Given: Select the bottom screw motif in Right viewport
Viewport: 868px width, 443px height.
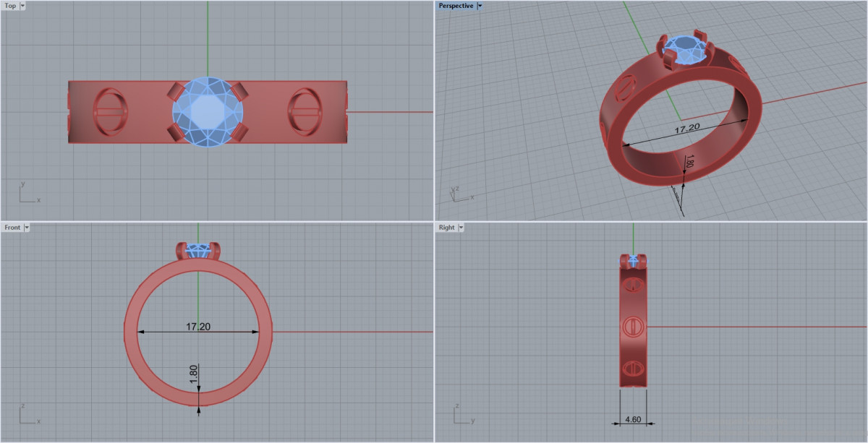Looking at the screenshot, I should pos(633,368).
